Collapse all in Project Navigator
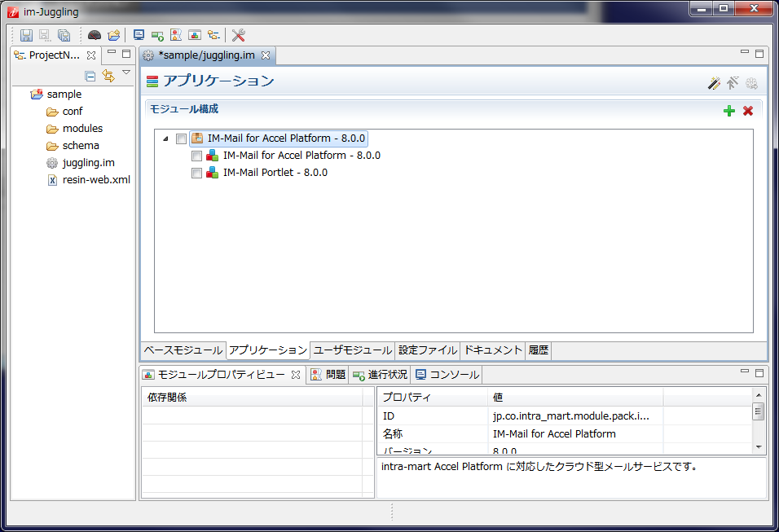 (90, 76)
